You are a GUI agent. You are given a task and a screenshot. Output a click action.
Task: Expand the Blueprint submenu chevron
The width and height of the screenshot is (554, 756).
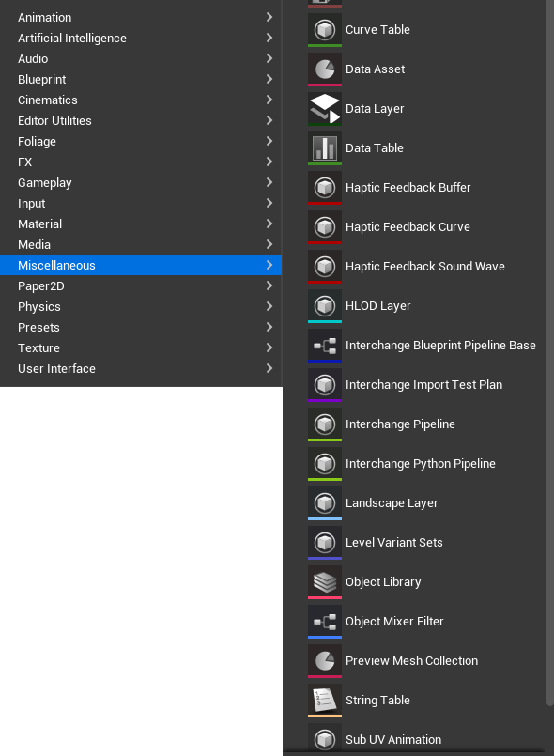coord(269,79)
